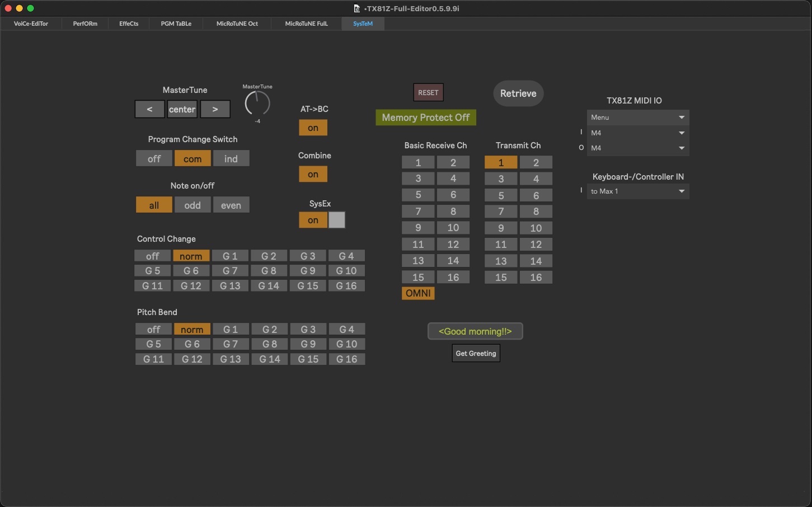The image size is (812, 507).
Task: Click the red RESET button
Action: [x=428, y=93]
